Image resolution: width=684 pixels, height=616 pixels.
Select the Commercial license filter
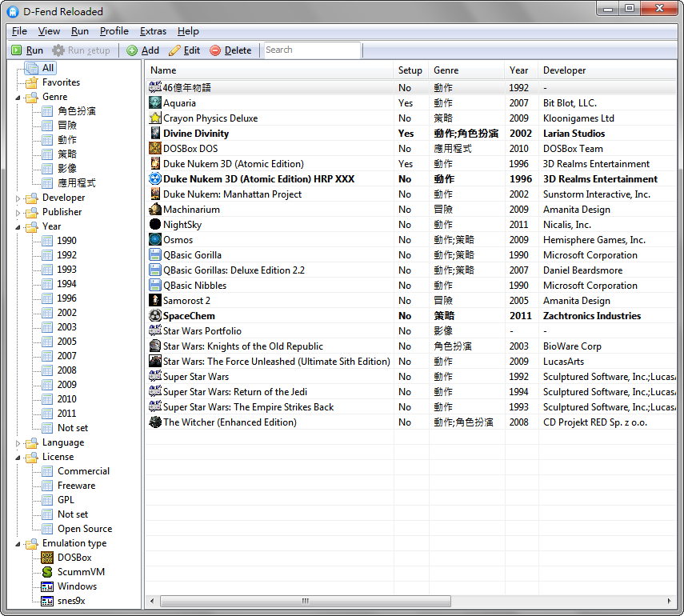click(83, 470)
